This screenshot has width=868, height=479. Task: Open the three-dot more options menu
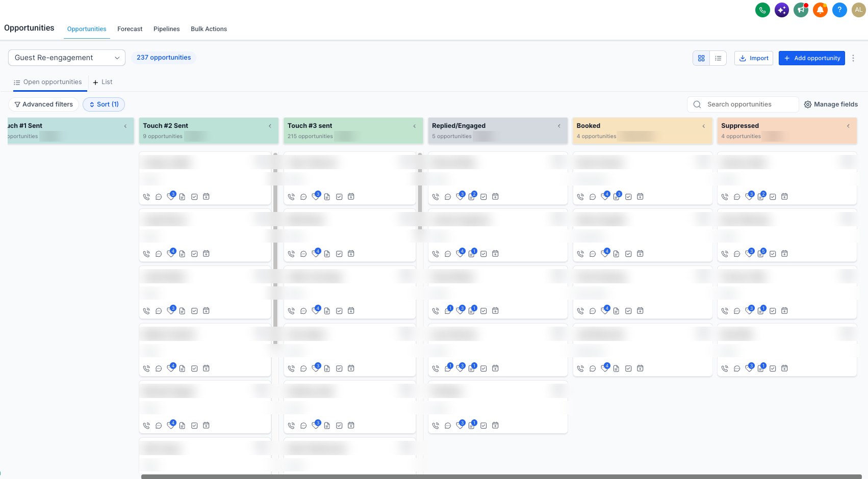click(x=853, y=58)
